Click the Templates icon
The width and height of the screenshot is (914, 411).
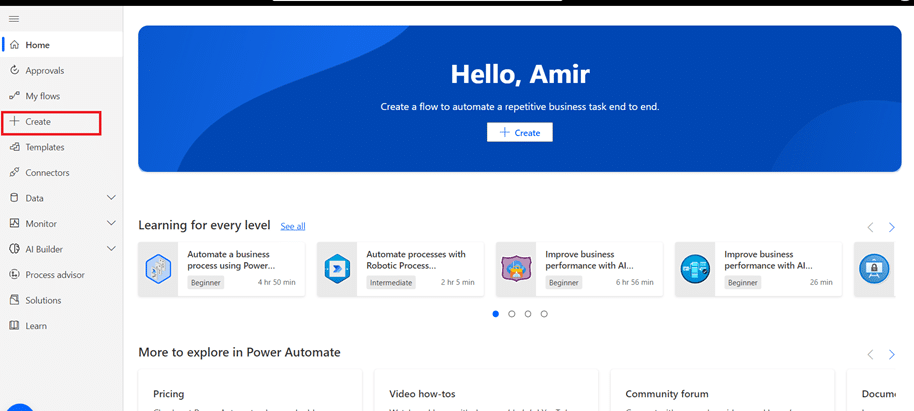tap(15, 147)
